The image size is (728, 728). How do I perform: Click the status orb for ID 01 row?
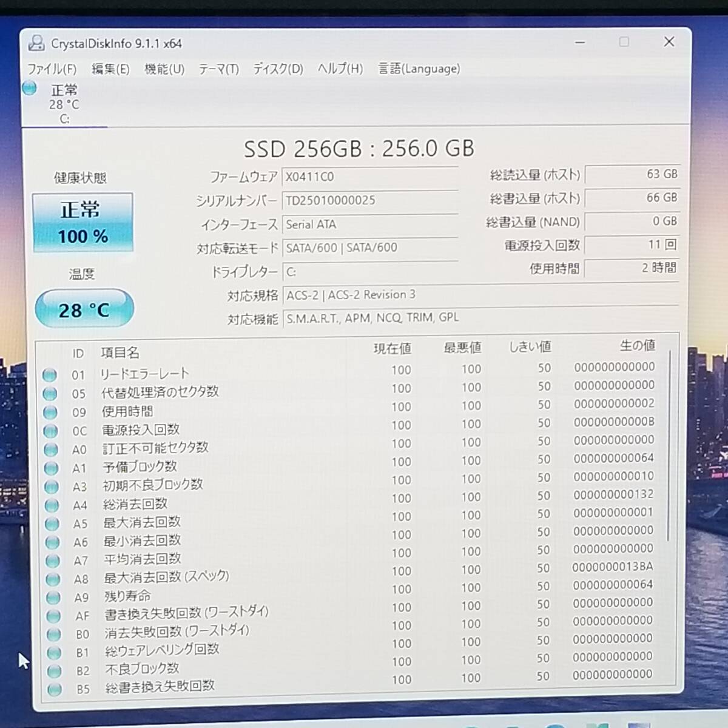point(50,375)
